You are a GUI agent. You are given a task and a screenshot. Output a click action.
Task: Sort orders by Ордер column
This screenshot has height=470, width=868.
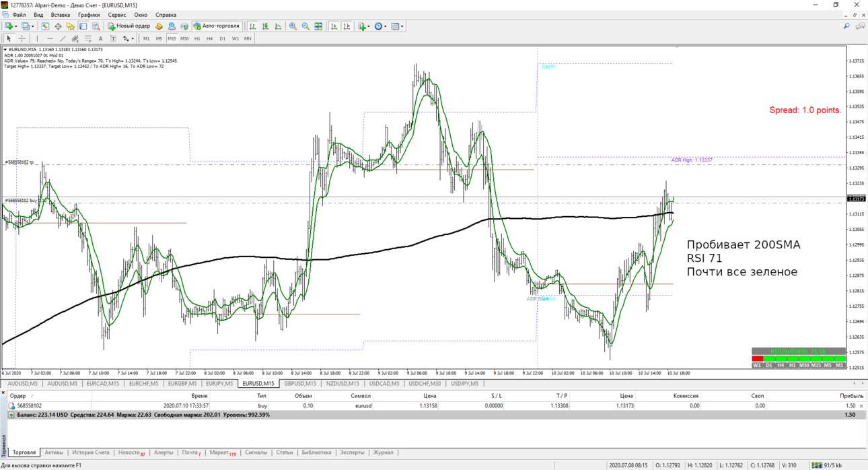[18, 396]
